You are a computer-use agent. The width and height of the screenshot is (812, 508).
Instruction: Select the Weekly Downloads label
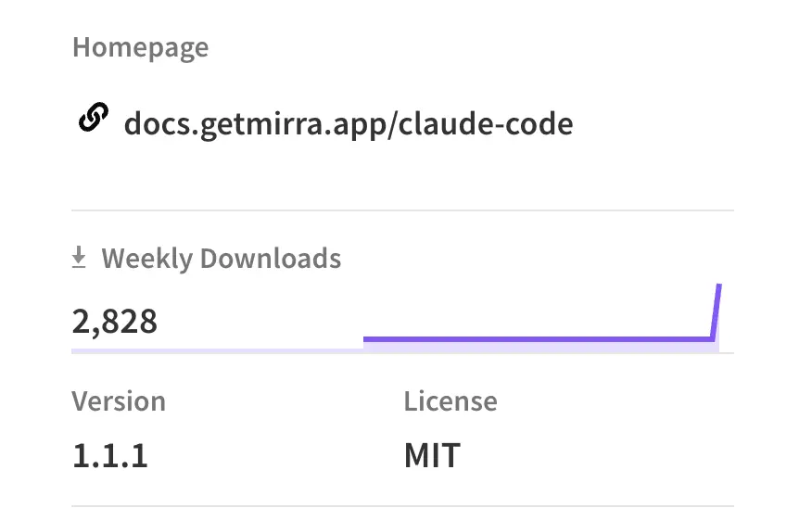point(221,258)
